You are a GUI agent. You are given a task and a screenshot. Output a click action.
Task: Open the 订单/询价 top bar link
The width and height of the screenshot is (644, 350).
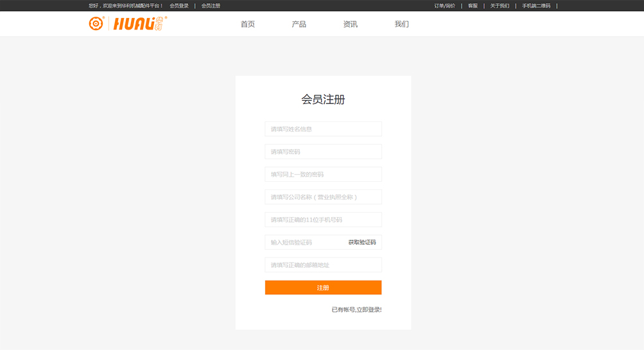click(x=444, y=6)
